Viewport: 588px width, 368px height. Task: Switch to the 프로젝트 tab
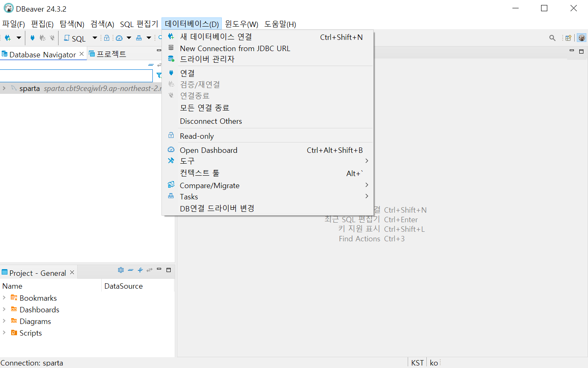point(108,54)
